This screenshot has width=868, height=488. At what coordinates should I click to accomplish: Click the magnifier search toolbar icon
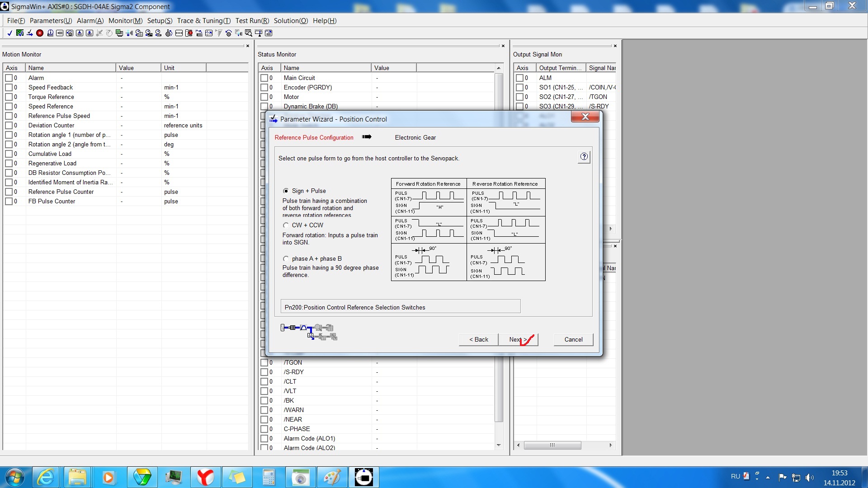248,33
